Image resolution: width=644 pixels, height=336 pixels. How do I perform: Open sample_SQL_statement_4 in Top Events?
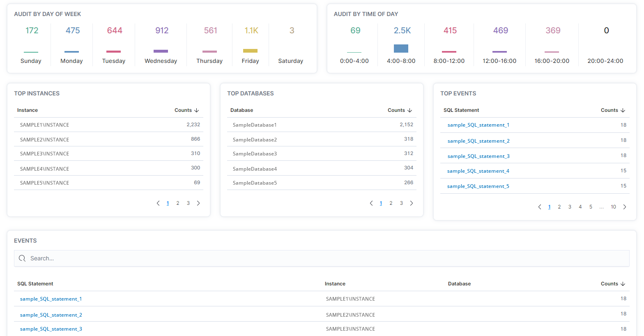coord(478,171)
